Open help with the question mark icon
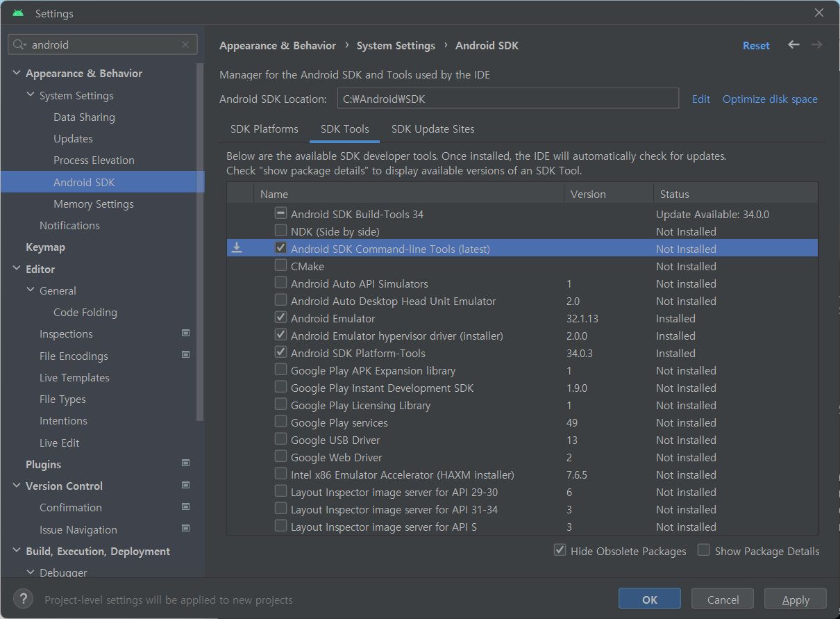This screenshot has width=840, height=619. pyautogui.click(x=23, y=599)
